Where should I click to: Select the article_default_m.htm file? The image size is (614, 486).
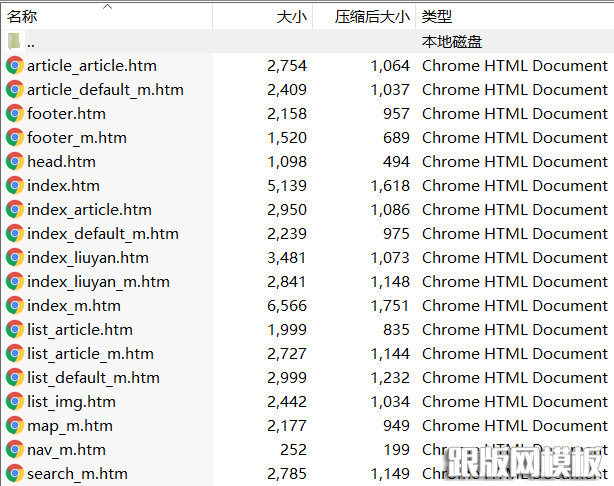(105, 90)
